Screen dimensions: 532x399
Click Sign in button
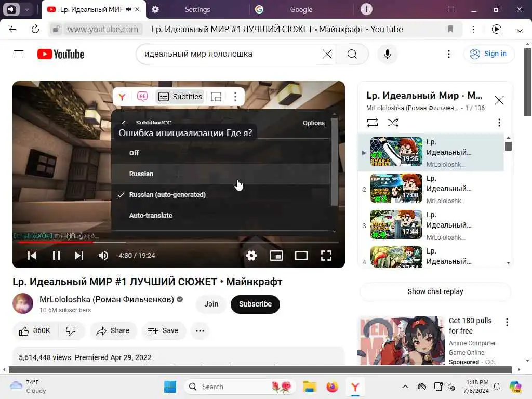click(x=488, y=54)
